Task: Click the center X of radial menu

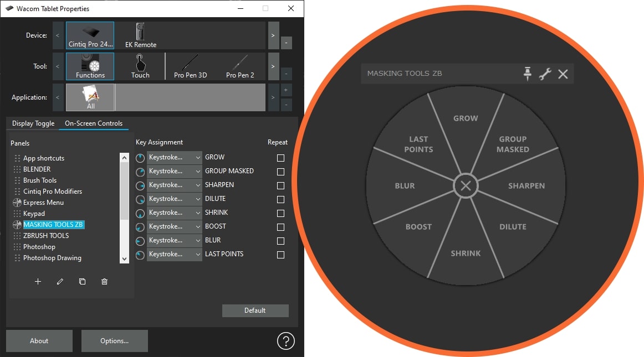Action: coord(466,185)
